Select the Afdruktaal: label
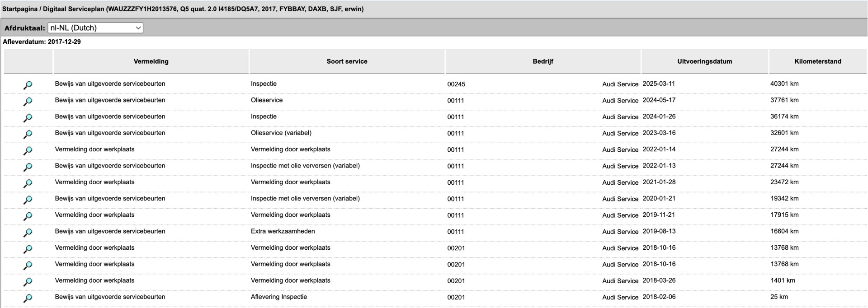868x308 pixels. [25, 28]
